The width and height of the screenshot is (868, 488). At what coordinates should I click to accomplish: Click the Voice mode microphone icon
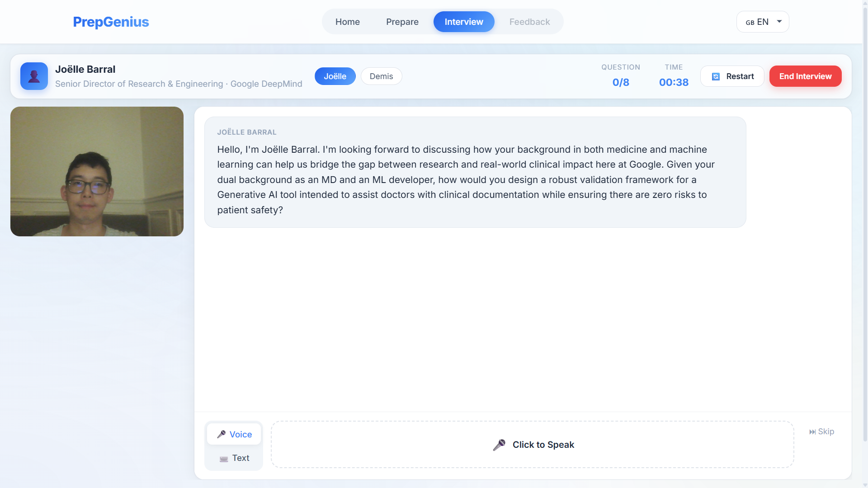tap(221, 434)
